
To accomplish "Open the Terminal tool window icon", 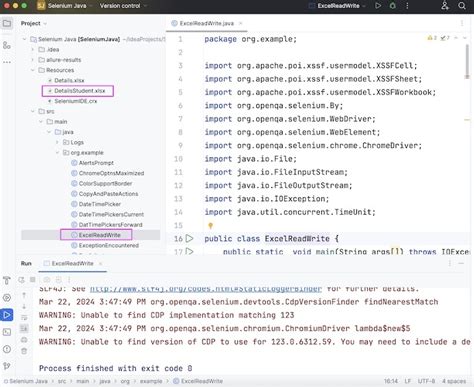I will (7, 332).
